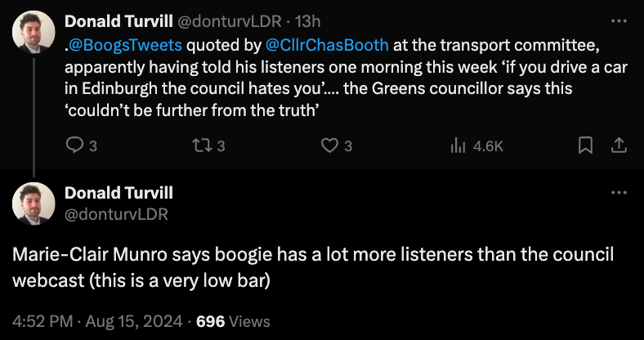Open more options on the first tweet
Viewport: 644px width, 340px height.
619,20
